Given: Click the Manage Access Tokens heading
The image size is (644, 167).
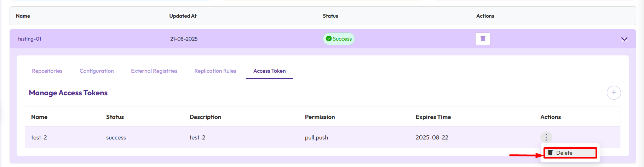Looking at the screenshot, I should coord(68,93).
